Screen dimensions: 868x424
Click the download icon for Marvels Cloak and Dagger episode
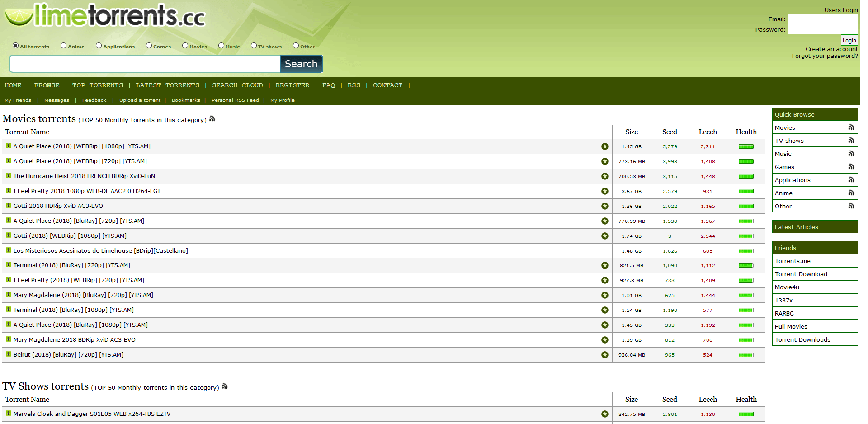8,414
